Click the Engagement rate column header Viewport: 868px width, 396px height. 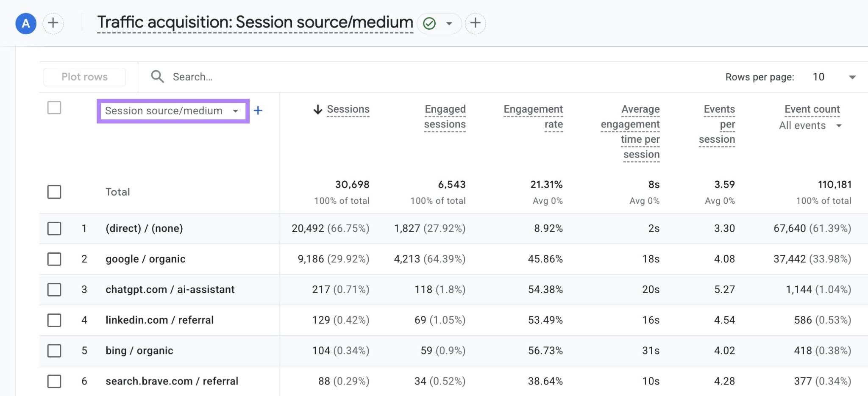(533, 117)
